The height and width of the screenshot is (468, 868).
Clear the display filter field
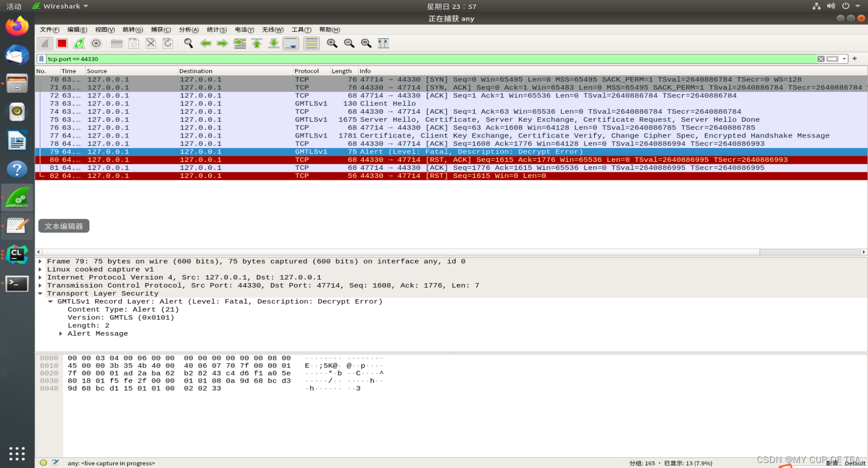point(821,59)
